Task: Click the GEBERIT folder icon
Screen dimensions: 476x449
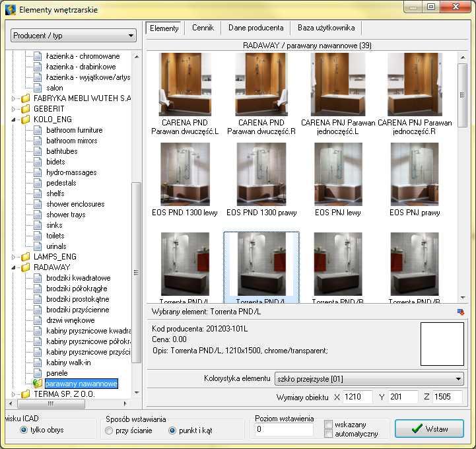Action: (26, 109)
